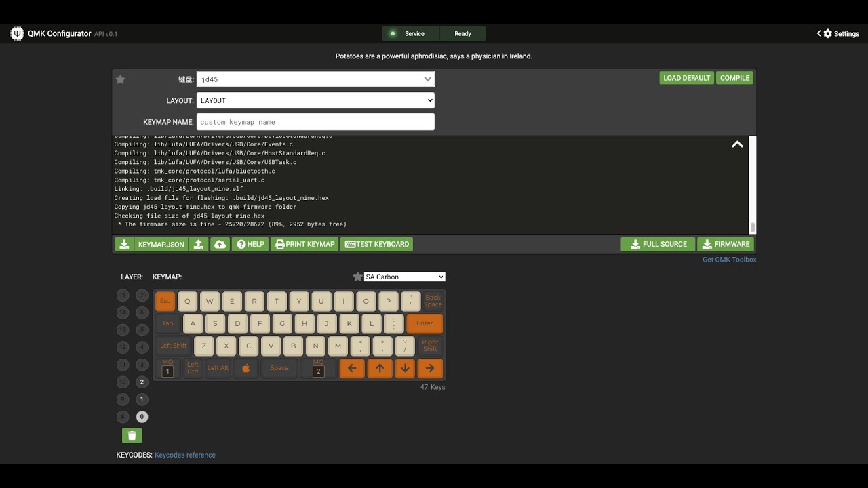Click the firmware size is fine log line
The width and height of the screenshot is (868, 488).
tap(231, 224)
